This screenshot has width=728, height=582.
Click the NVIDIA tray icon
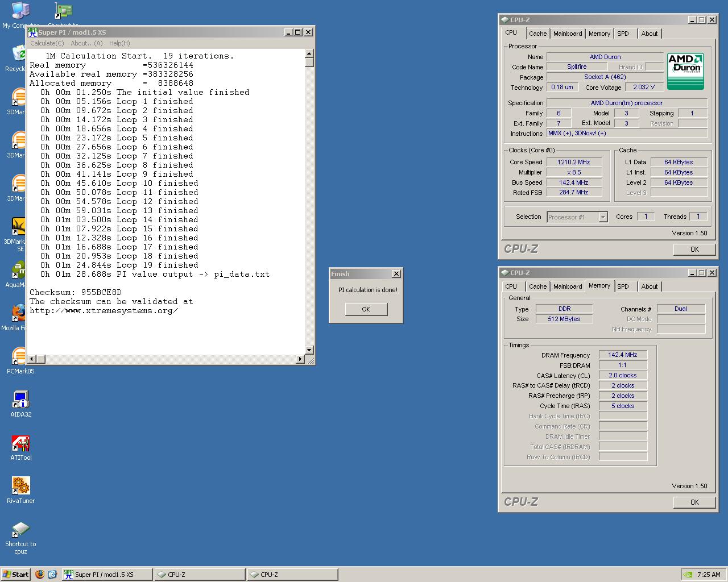(x=688, y=574)
